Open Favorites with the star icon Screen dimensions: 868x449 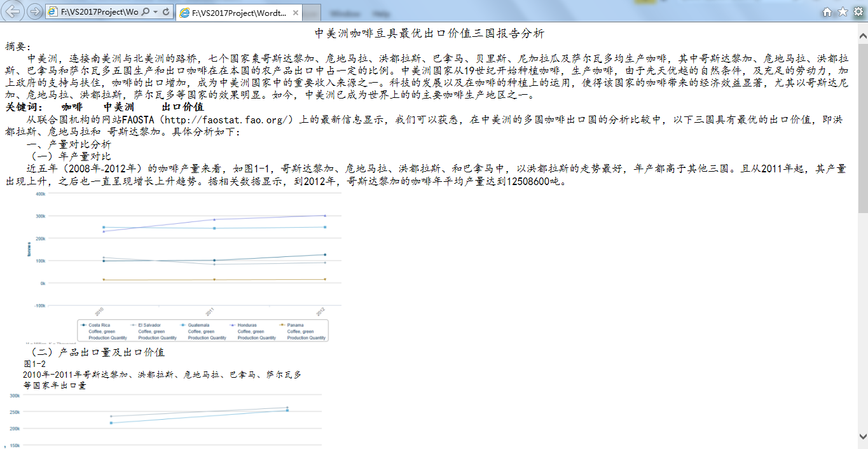coord(843,11)
